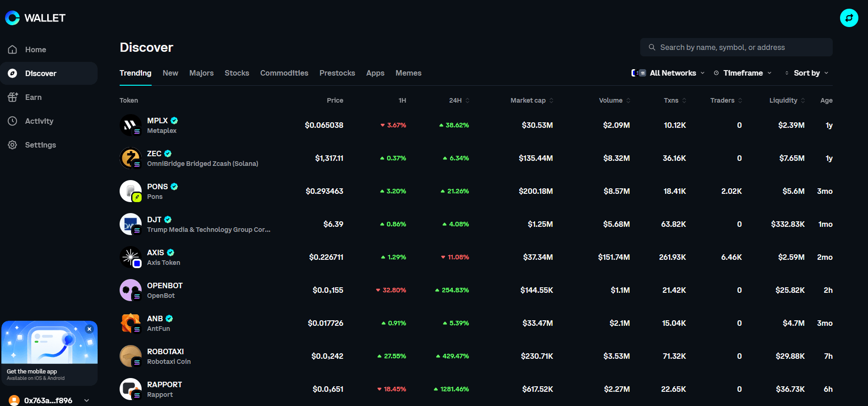Click the Activity clock icon
The image size is (868, 406).
(12, 121)
